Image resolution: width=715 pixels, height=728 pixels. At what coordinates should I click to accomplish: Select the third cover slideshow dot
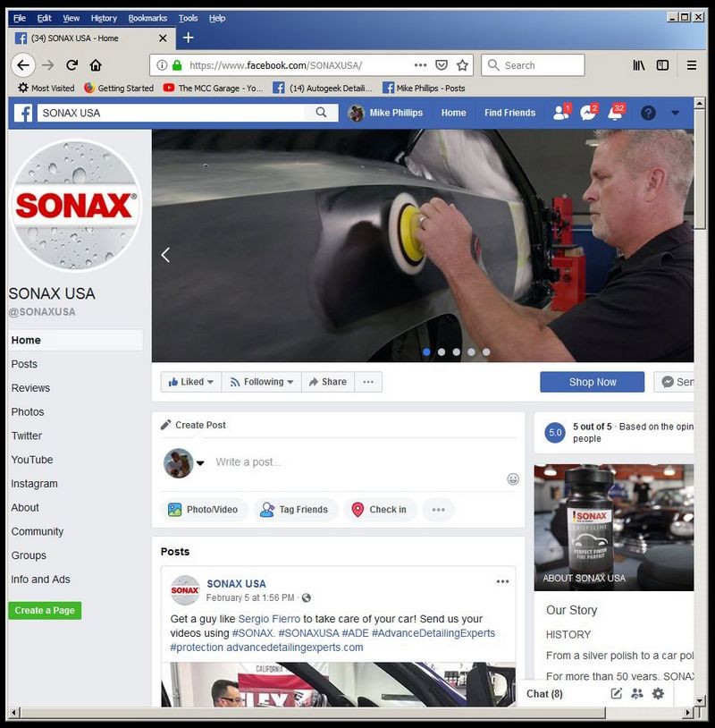click(457, 352)
